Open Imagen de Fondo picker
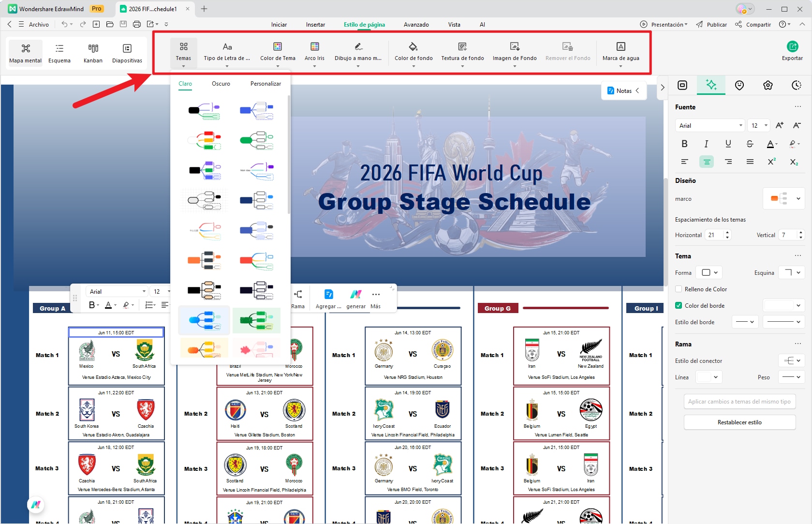The height and width of the screenshot is (524, 812). pos(515,52)
